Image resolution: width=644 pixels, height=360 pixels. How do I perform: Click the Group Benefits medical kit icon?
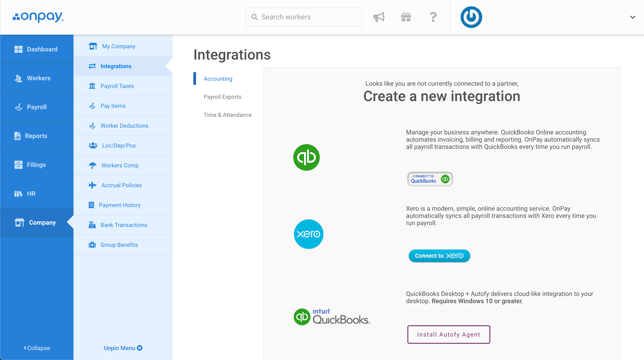click(x=92, y=245)
